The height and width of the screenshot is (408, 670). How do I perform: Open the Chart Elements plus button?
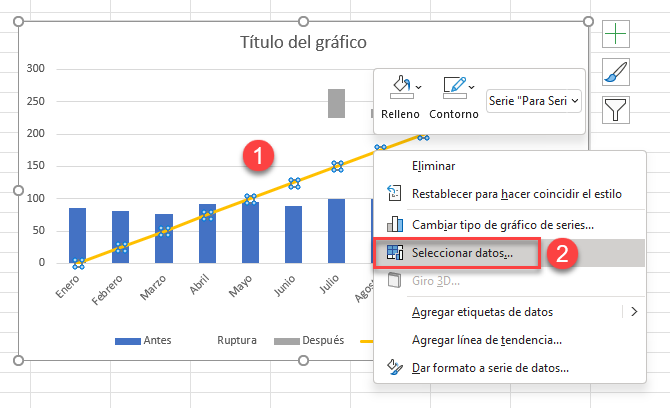(616, 34)
